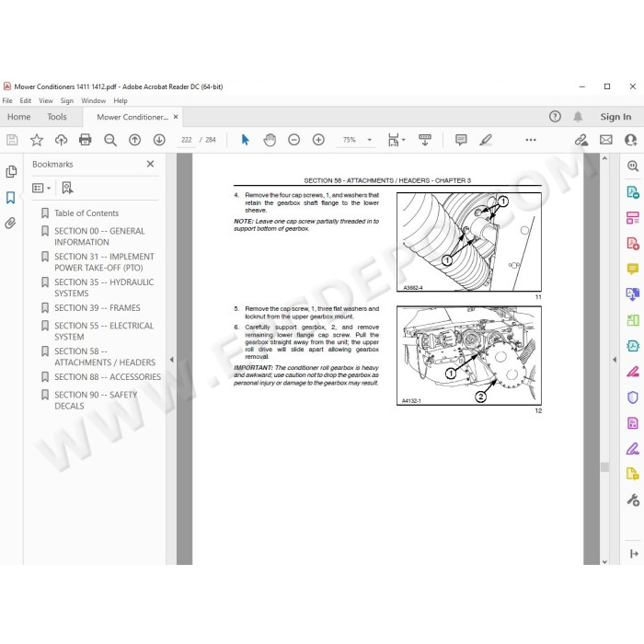
Task: Jump to SECTION 35 Hydraulic Systems bookmark
Action: tap(104, 287)
